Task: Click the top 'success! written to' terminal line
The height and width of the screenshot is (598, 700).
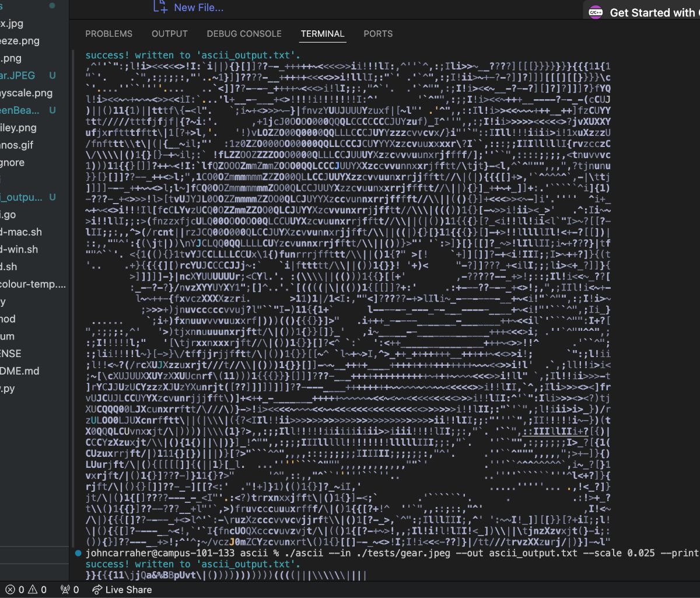Action: coord(193,55)
